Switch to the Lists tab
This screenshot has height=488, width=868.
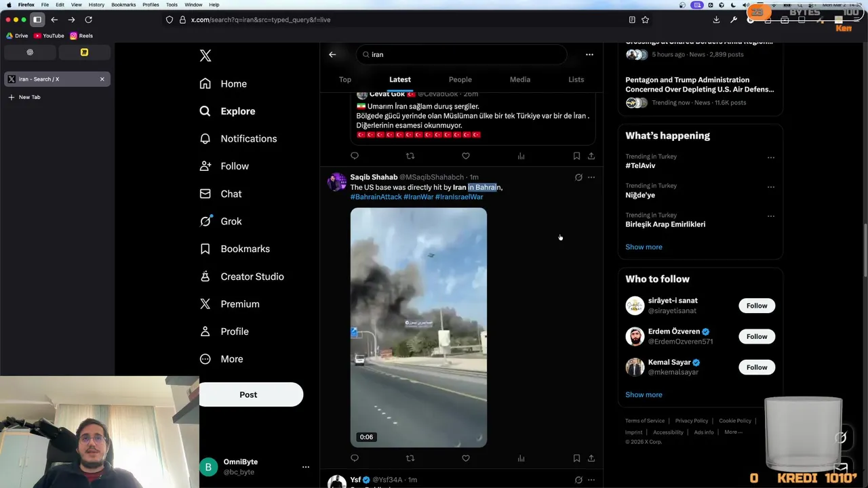576,79
